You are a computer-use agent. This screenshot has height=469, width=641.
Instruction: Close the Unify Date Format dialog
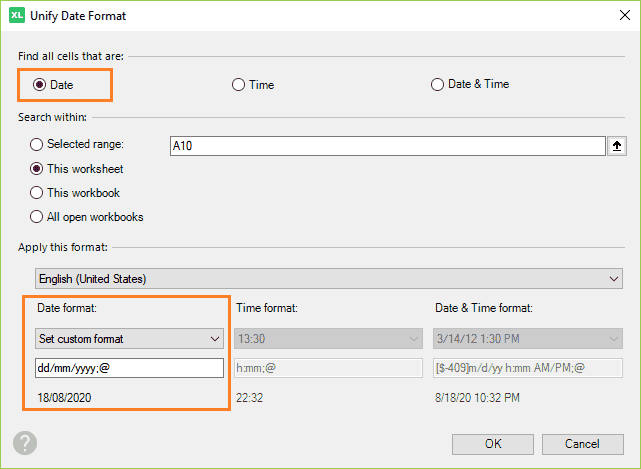coord(625,16)
